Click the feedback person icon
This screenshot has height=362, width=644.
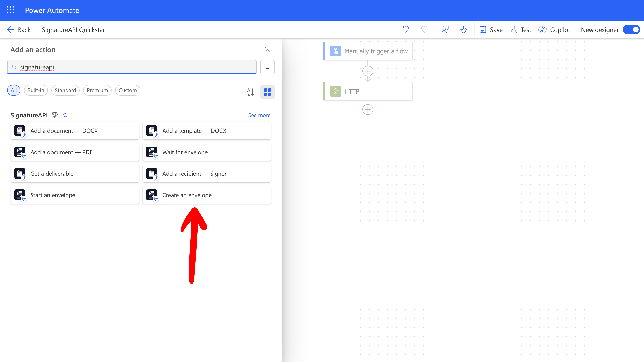pyautogui.click(x=445, y=29)
